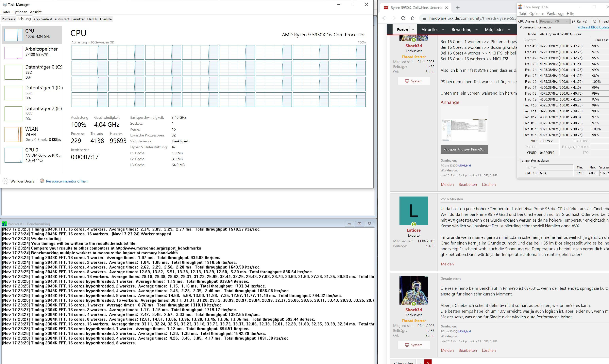Image resolution: width=609 pixels, height=364 pixels.
Task: Restore the Worker #1 Benchmarking child window
Action: tap(359, 224)
